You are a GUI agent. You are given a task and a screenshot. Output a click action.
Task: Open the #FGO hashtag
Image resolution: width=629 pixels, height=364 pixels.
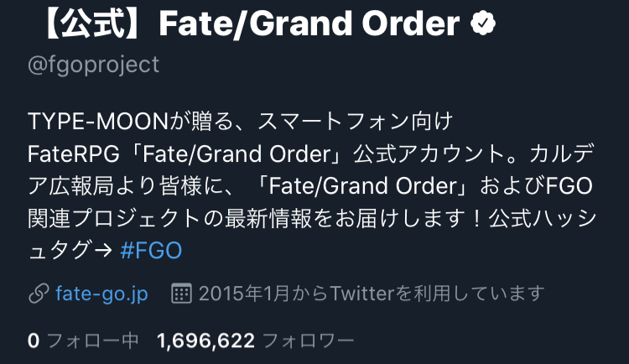(x=151, y=251)
